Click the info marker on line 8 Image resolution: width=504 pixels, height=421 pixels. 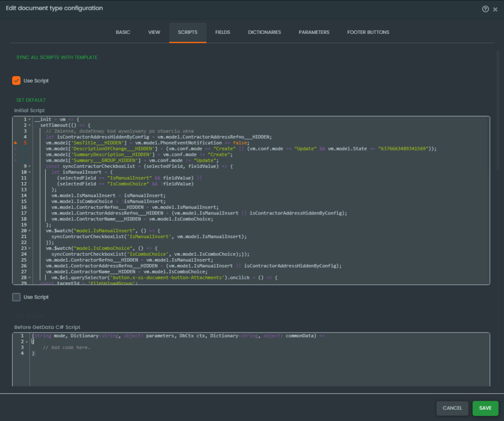pos(16,160)
